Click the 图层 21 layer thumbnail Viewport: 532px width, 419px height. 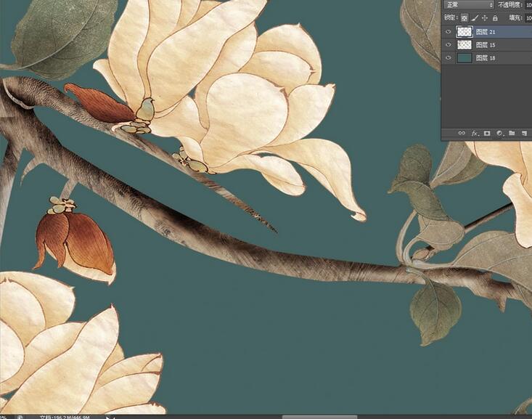tap(464, 32)
